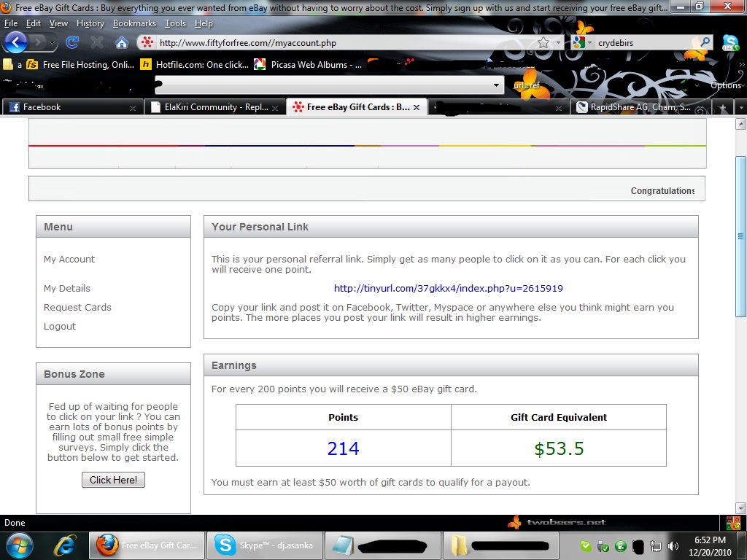Switch to ElaKiri Community tab
Screen dimensions: 747x560
pos(214,107)
